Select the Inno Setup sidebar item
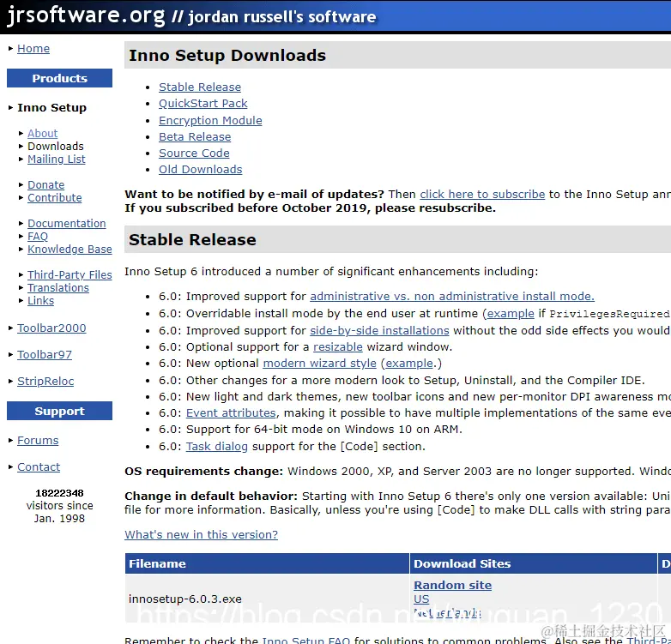 pos(51,108)
